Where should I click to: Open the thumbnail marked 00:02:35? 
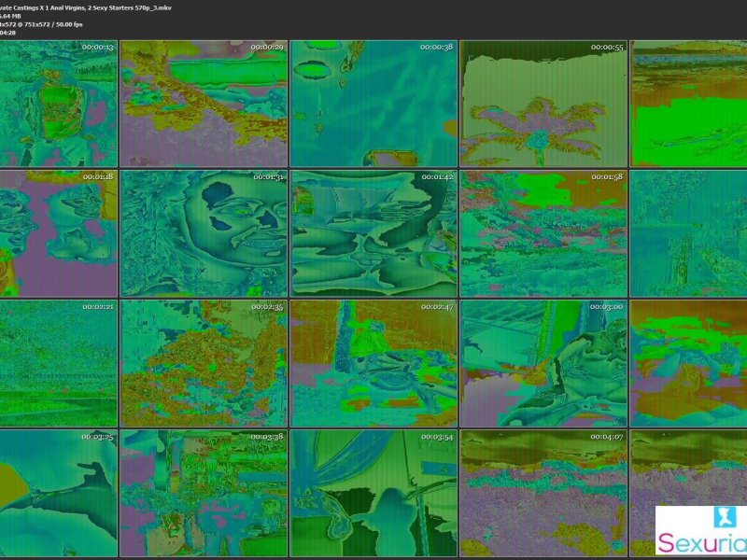pos(204,363)
